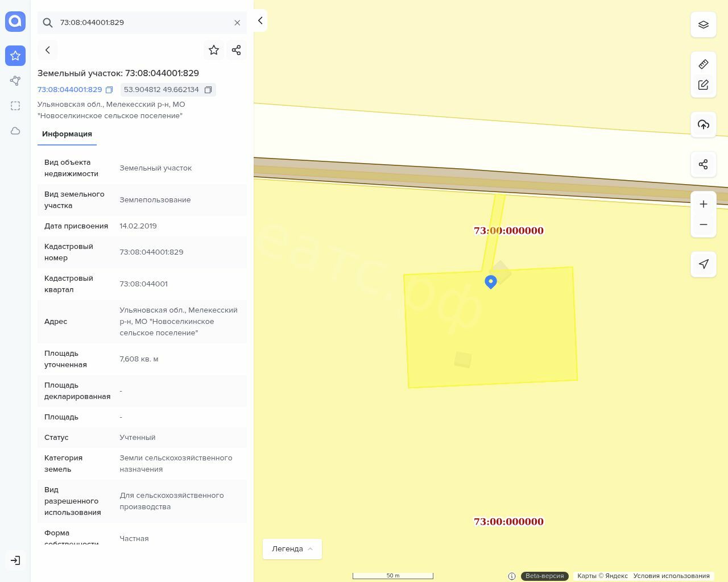Click the share map button on the right
The height and width of the screenshot is (582, 728).
703,164
